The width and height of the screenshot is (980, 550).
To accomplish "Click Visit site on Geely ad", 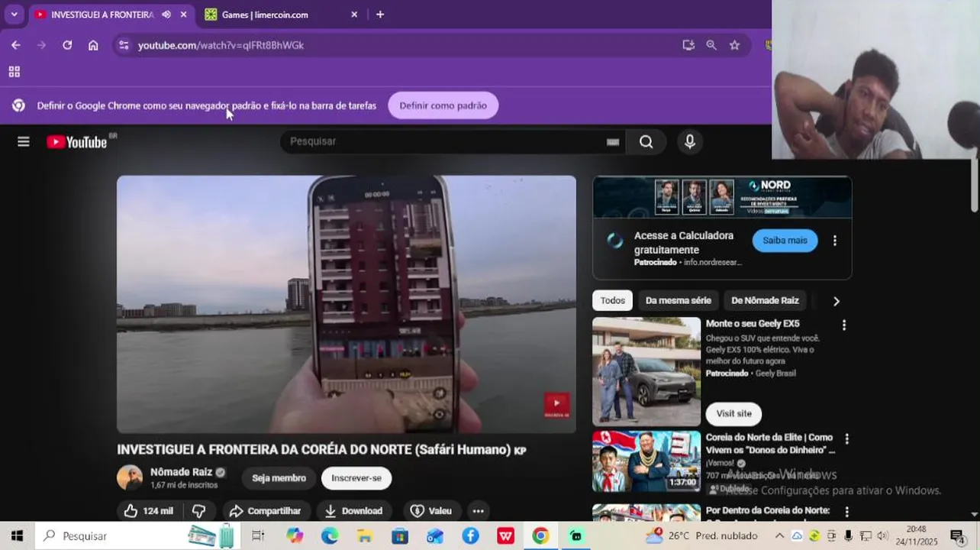I will tap(733, 413).
